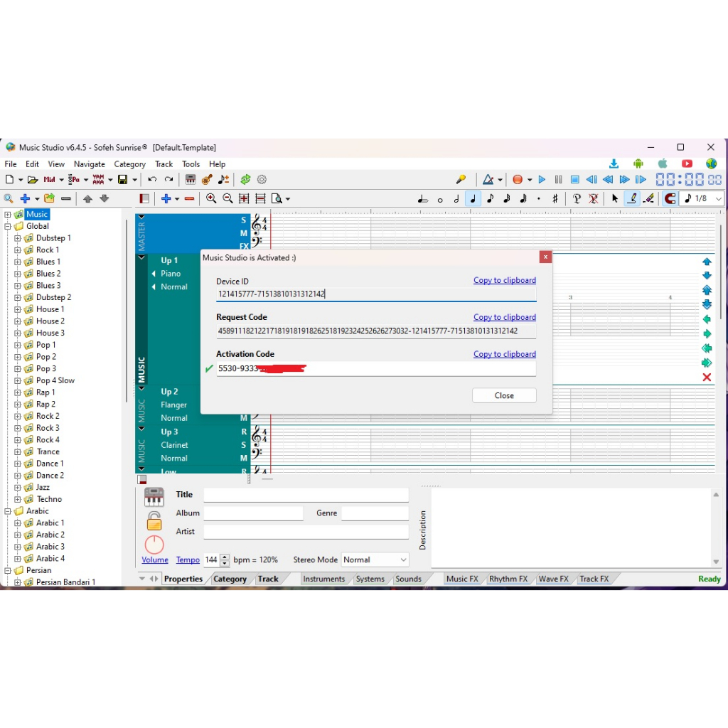Toggle mute M on the Master track
Viewport: 728px width, 728px height.
243,233
